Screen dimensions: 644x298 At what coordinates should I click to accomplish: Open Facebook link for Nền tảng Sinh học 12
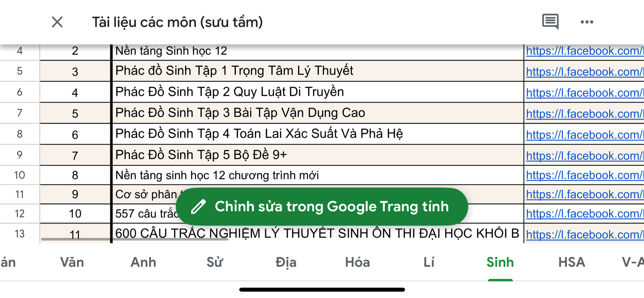coord(584,51)
